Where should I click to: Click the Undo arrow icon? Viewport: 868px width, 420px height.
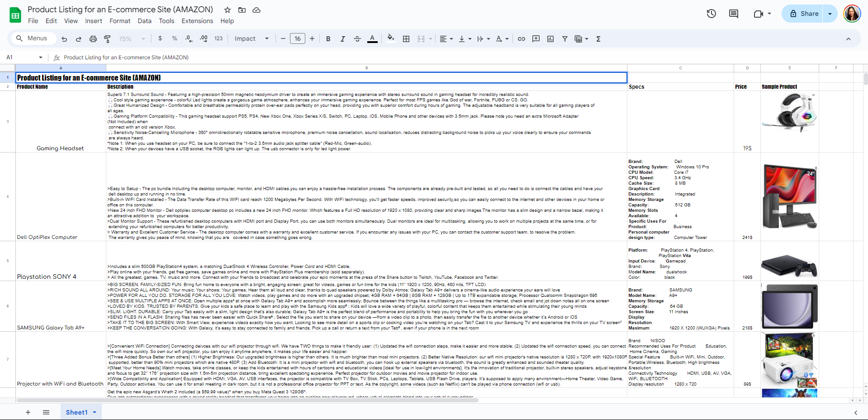coord(64,39)
